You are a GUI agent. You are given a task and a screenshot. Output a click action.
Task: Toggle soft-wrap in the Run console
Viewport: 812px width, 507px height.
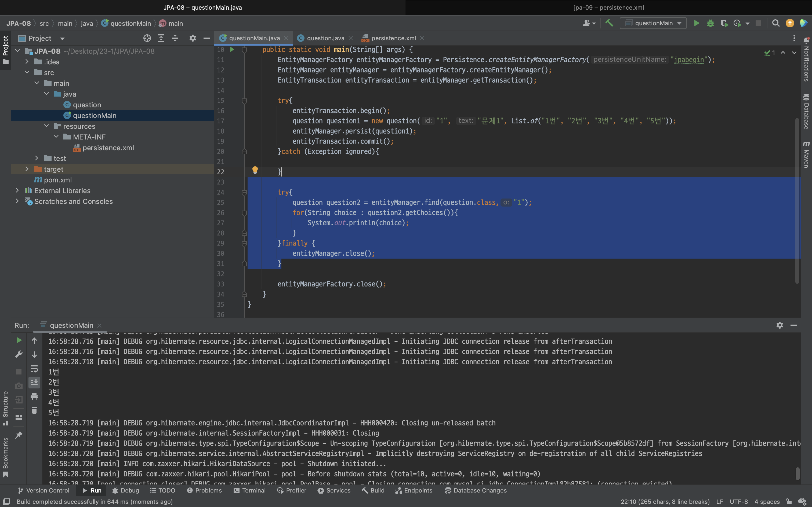(x=34, y=369)
